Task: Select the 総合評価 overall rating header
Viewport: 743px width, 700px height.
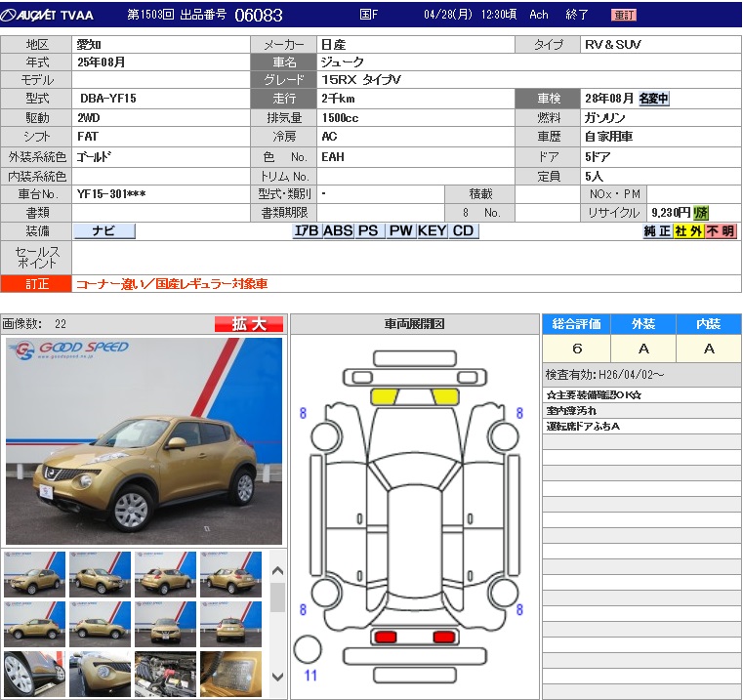Action: click(576, 324)
